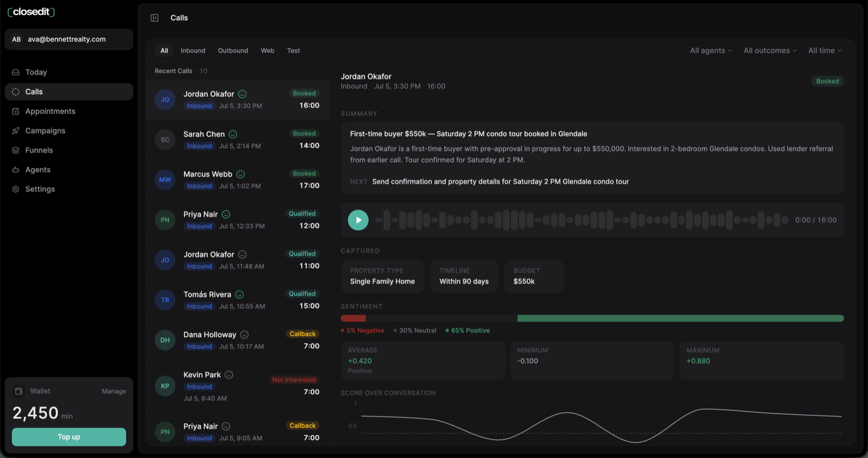Play the call recording
The width and height of the screenshot is (868, 458).
click(358, 220)
